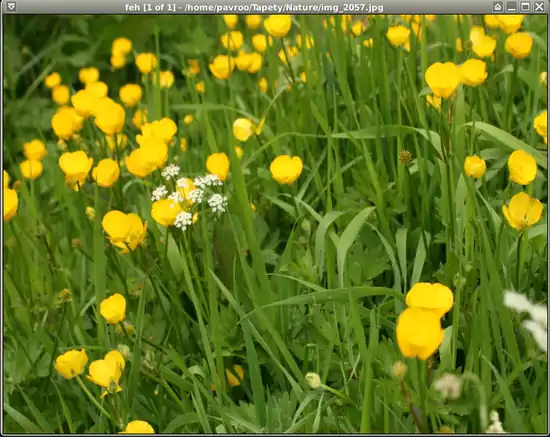550x437 pixels.
Task: Click the lone yellow bloom at lower left
Action: (113, 309)
